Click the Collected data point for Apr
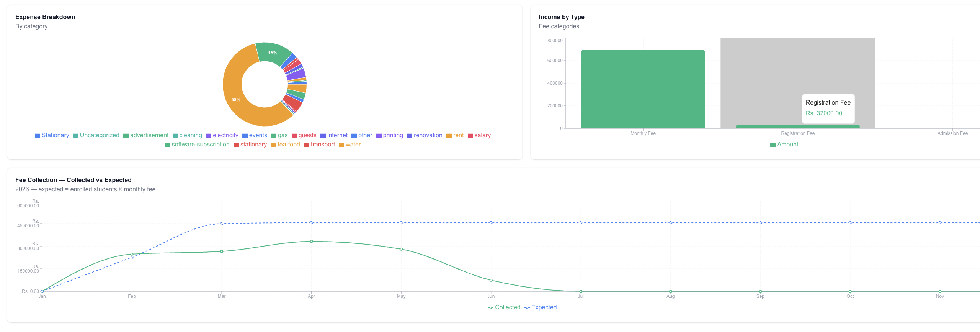Viewport: 980px width, 332px height. point(311,242)
